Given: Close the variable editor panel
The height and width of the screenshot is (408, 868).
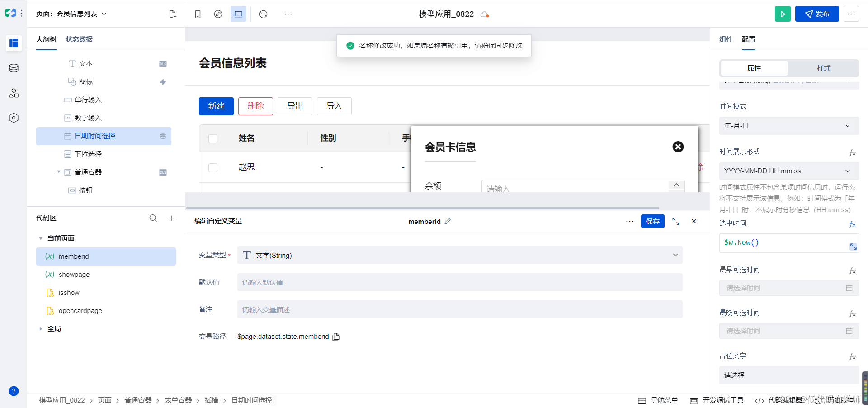Looking at the screenshot, I should 694,221.
